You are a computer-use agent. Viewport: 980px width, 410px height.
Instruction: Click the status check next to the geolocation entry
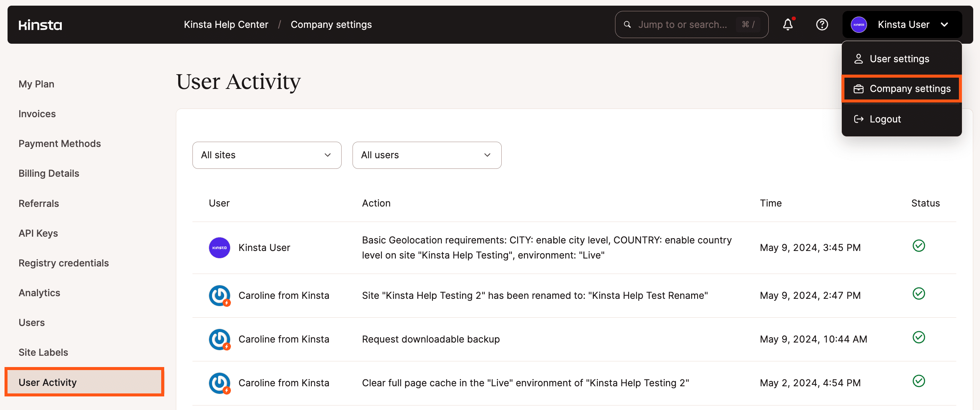point(918,246)
